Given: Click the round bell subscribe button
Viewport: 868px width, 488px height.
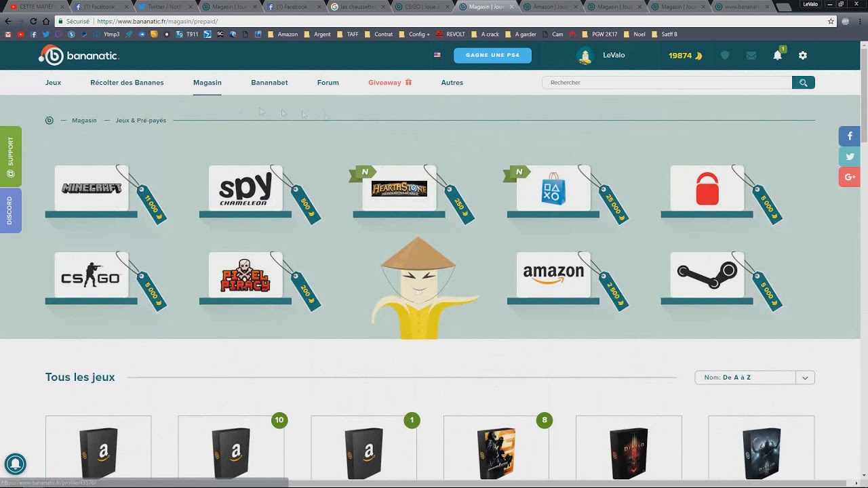Looking at the screenshot, I should pos(16,464).
